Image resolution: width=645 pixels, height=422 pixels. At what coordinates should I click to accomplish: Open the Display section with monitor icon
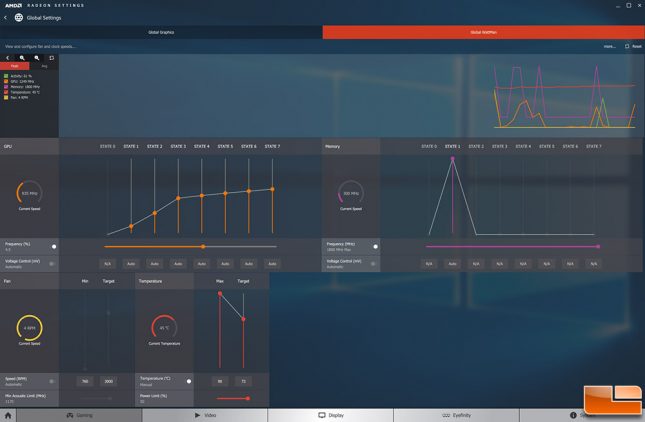pos(331,415)
